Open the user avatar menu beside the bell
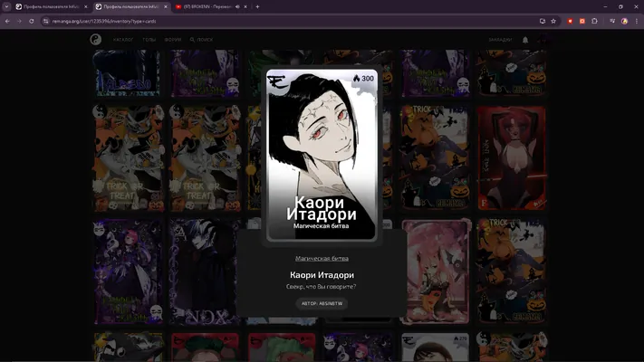 tap(543, 40)
